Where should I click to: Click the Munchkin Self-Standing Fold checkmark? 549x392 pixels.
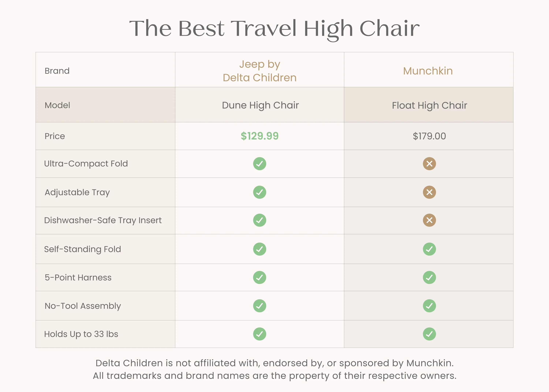[x=429, y=249]
